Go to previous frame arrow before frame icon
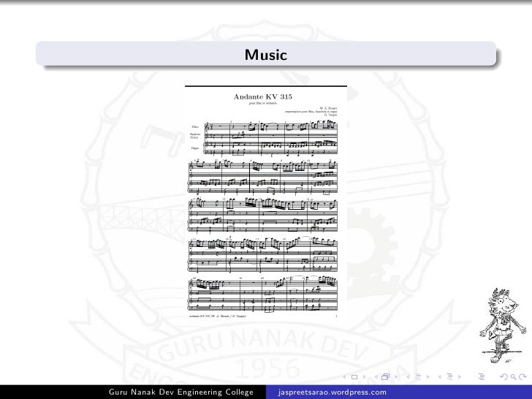The image size is (532, 399). pos(376,376)
